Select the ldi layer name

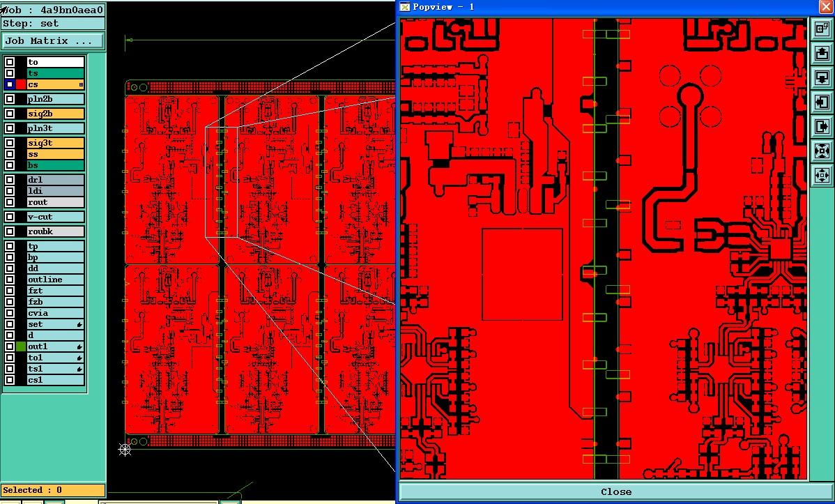(x=55, y=191)
